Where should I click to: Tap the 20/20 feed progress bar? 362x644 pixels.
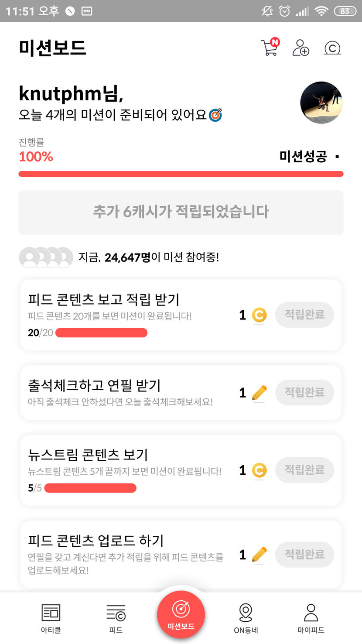coord(101,333)
